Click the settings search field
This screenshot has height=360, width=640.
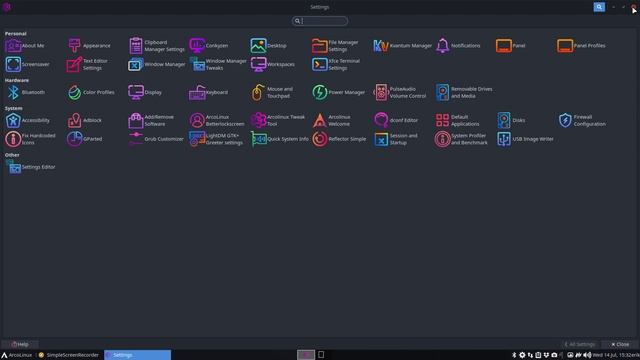320,21
